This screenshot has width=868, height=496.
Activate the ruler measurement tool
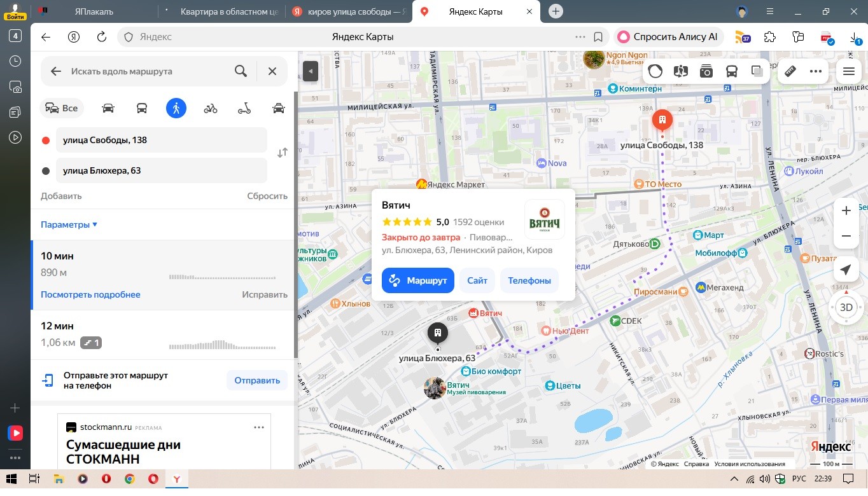(x=790, y=71)
